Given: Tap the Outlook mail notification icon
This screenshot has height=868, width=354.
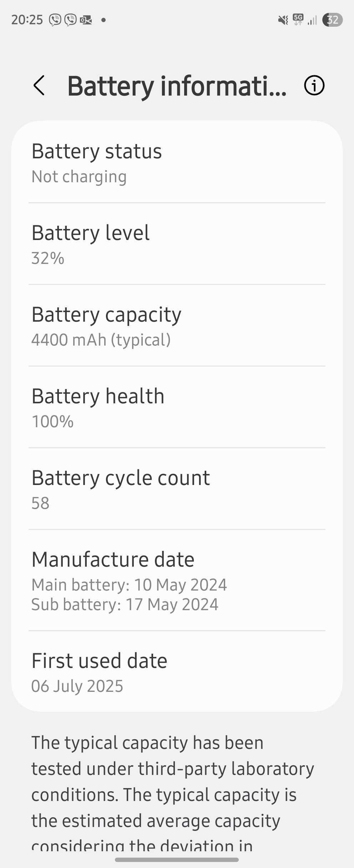Looking at the screenshot, I should click(86, 20).
